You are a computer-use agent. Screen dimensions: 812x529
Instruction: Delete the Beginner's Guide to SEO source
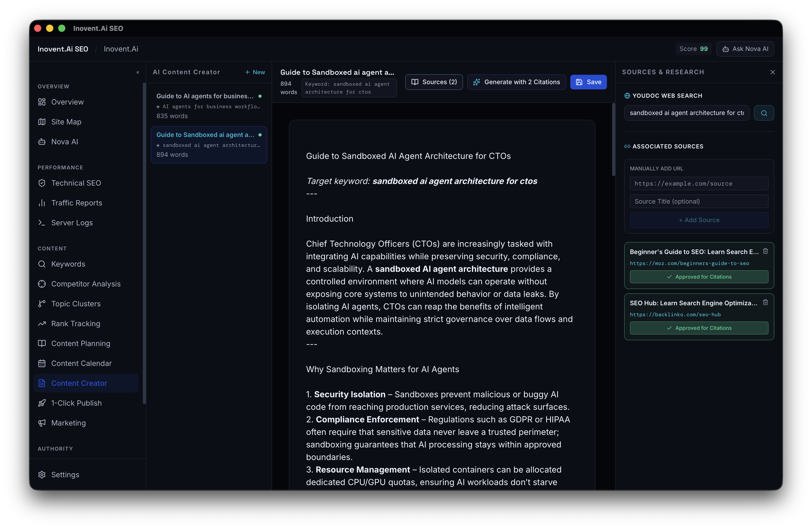coord(765,251)
